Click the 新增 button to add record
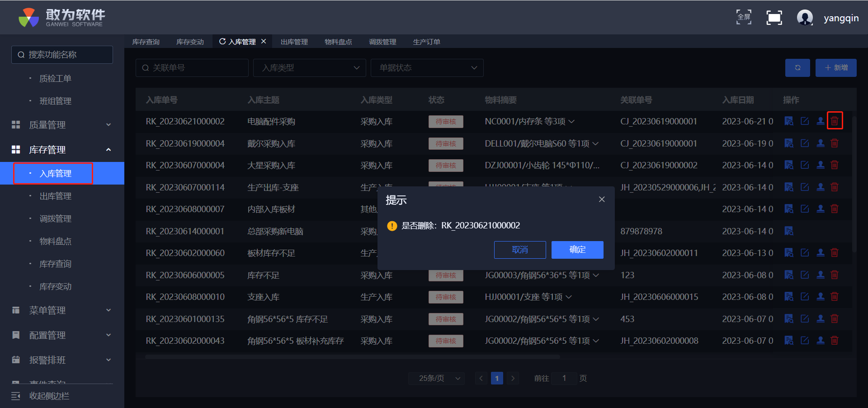868x408 pixels. (836, 68)
